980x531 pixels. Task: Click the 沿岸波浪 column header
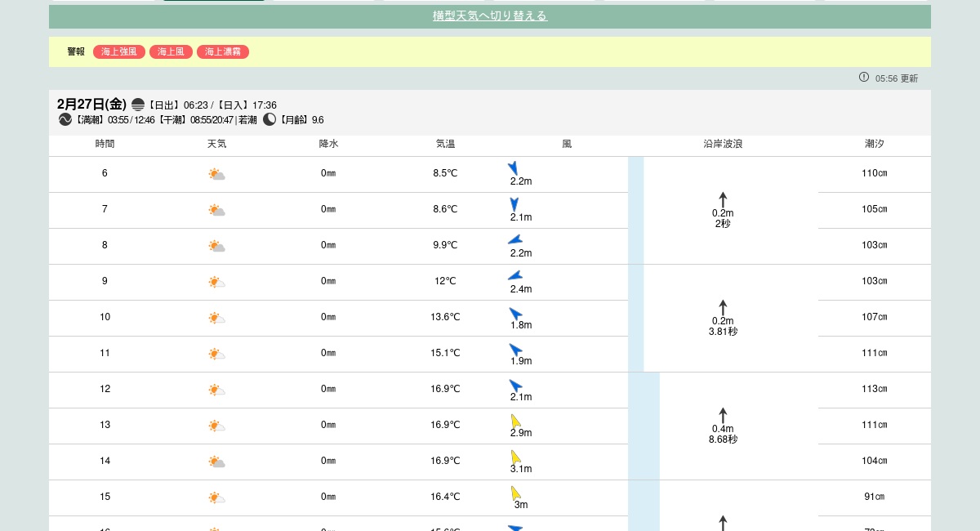723,144
